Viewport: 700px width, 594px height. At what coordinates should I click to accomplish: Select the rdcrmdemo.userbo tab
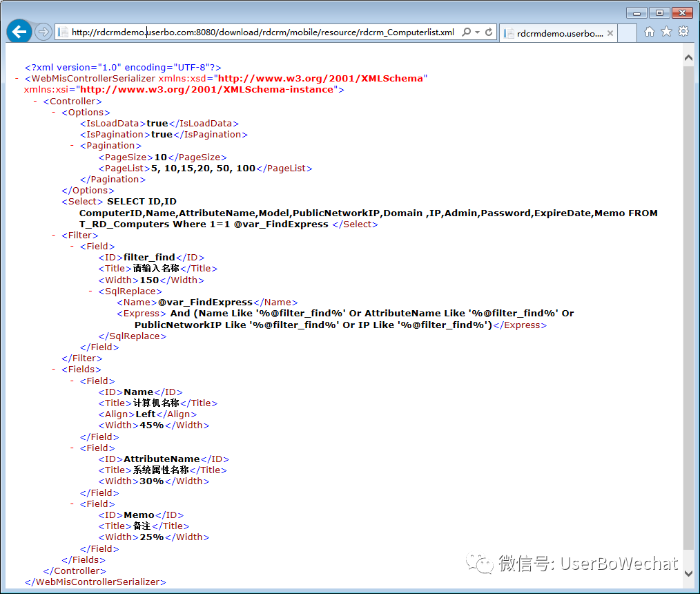pyautogui.click(x=558, y=33)
